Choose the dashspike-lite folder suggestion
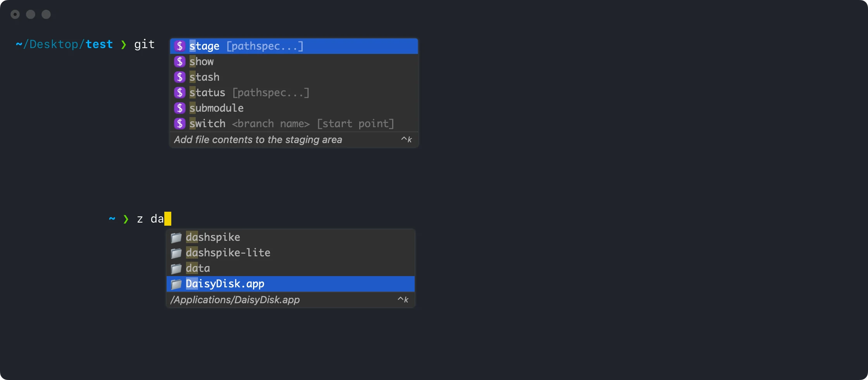Screen dimensions: 868x380 click(228, 253)
